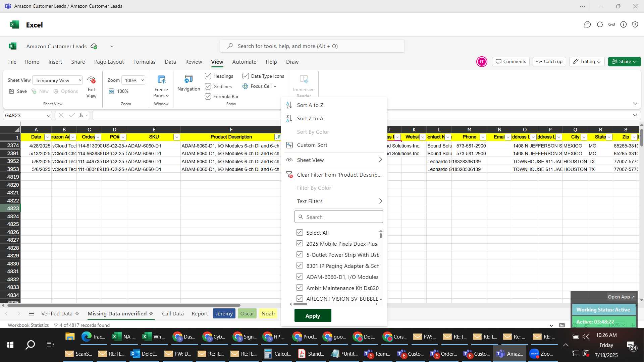Image resolution: width=644 pixels, height=362 pixels.
Task: Click the Zoom to 100% icon
Action: tap(111, 91)
